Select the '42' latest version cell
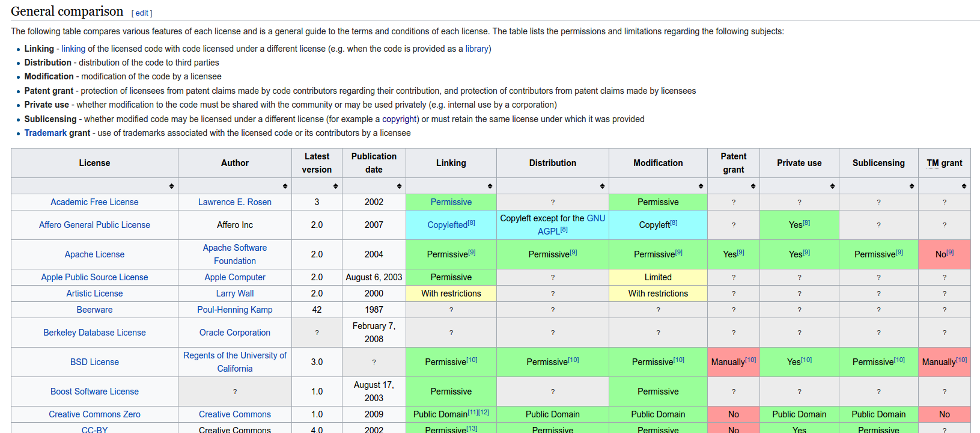Screen dimensions: 980x433 pyautogui.click(x=317, y=310)
